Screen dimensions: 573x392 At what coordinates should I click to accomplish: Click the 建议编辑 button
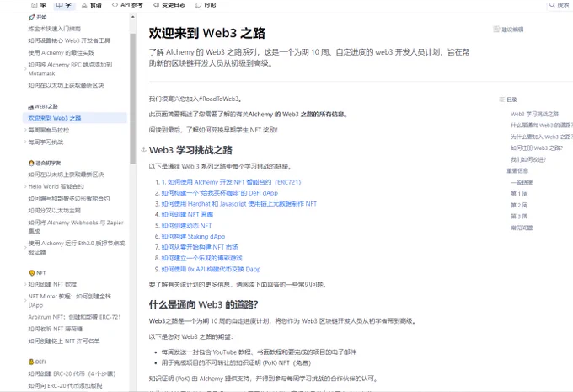[508, 30]
